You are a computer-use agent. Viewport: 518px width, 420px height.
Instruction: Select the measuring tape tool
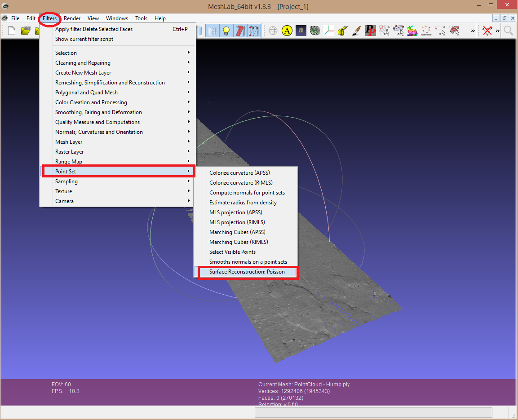point(343,31)
